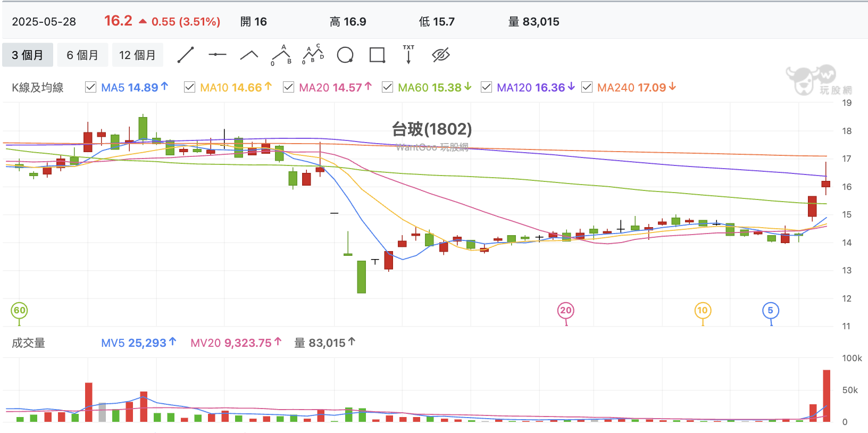Select the 0-A-B wave pattern tool
The width and height of the screenshot is (868, 433).
281,55
